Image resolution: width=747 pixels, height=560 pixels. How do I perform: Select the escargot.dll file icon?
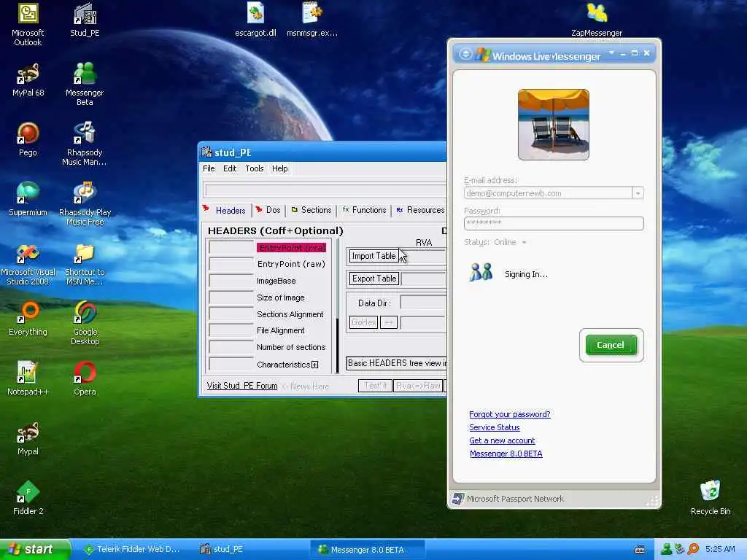coord(255,20)
